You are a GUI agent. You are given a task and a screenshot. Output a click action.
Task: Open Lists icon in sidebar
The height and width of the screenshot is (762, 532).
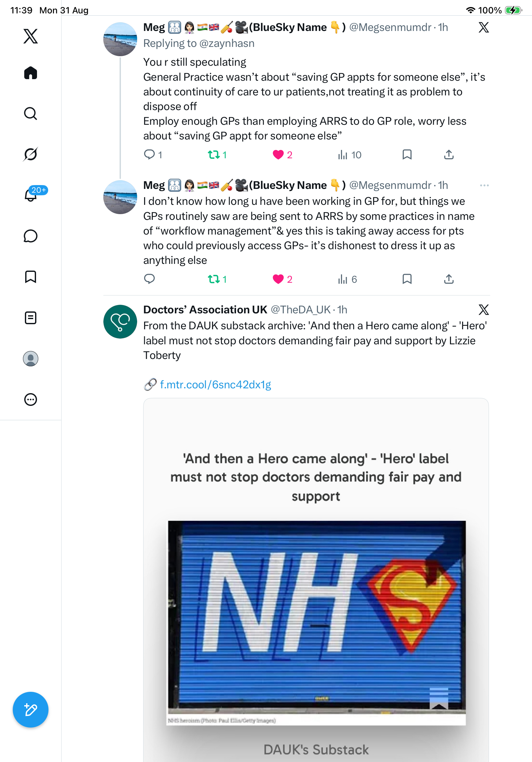click(x=31, y=318)
